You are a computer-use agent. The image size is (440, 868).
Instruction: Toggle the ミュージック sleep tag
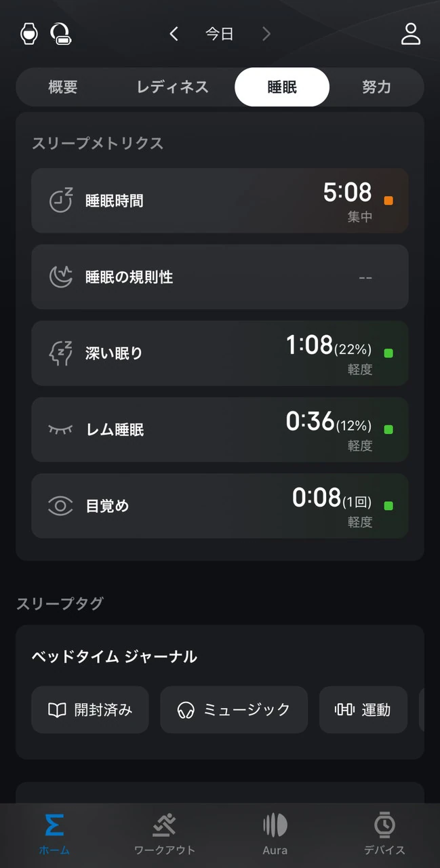[234, 710]
